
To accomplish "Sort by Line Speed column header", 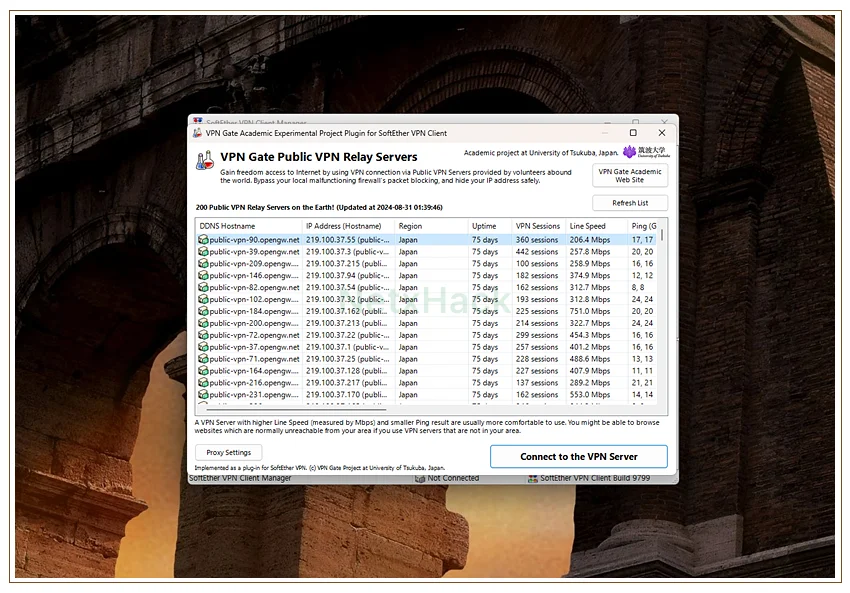I will 596,226.
